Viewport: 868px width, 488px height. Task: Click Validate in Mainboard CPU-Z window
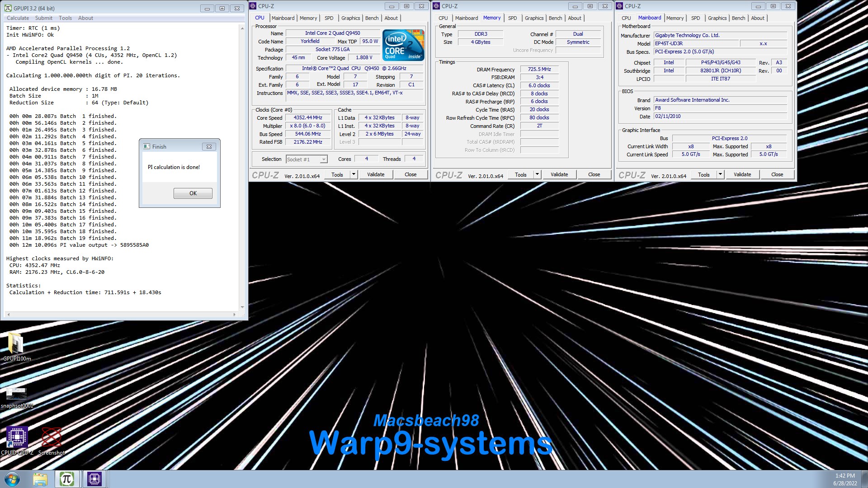[742, 174]
